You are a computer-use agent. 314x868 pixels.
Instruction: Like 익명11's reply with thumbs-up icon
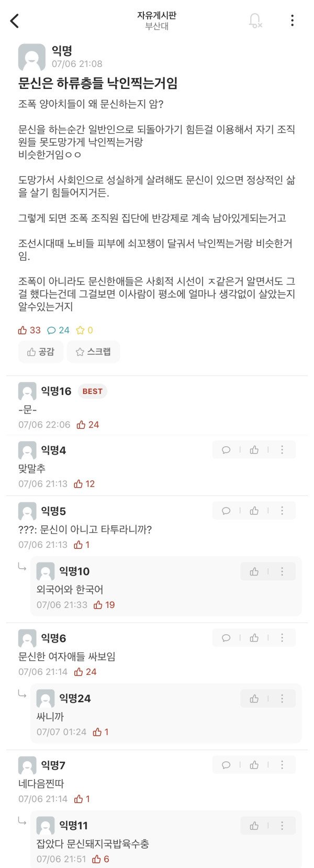click(254, 826)
